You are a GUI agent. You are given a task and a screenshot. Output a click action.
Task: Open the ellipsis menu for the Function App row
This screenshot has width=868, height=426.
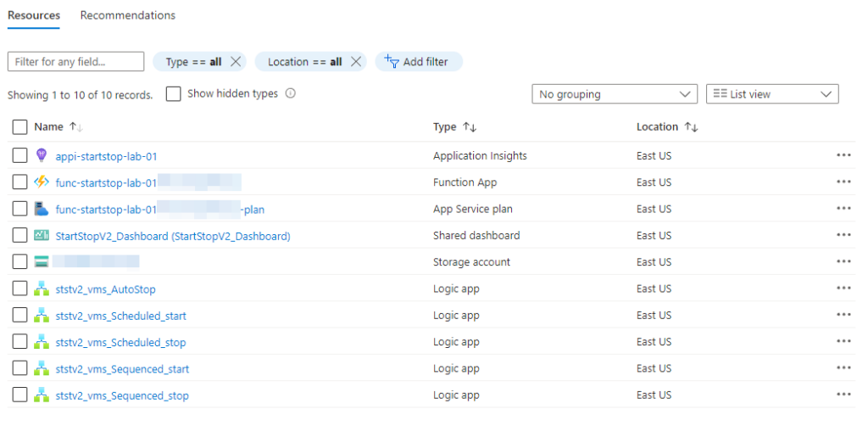843,182
